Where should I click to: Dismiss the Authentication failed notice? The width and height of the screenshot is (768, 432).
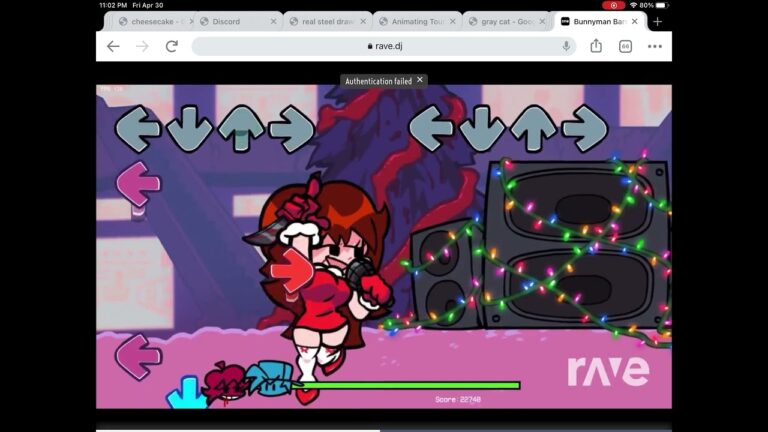[x=420, y=80]
